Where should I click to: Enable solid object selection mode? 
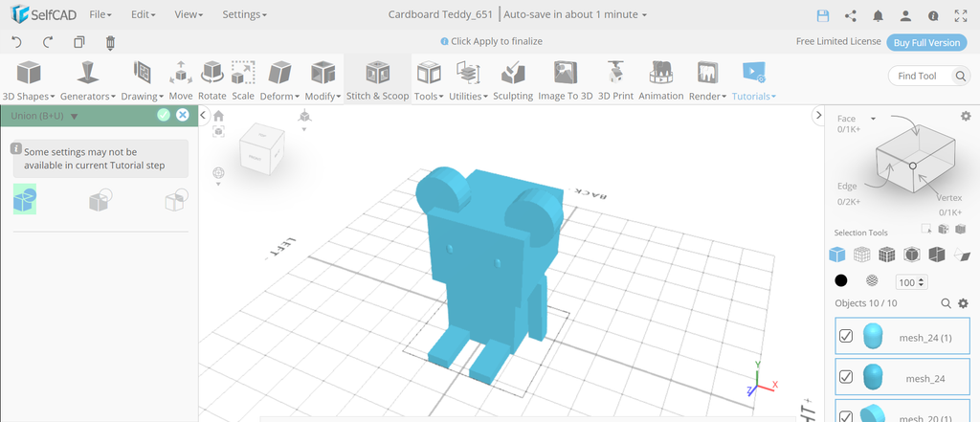pos(836,255)
